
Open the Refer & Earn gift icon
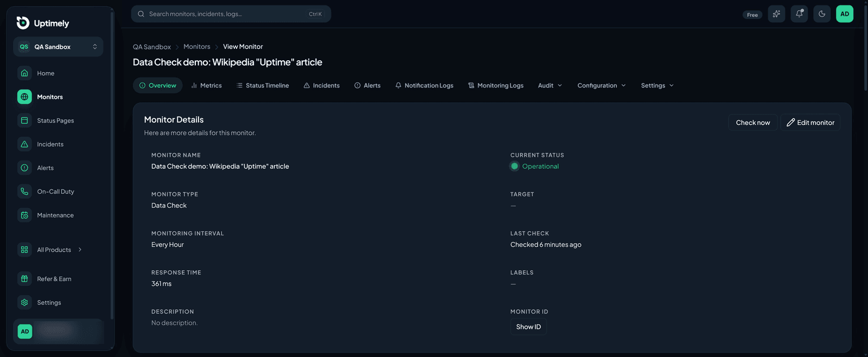pos(24,279)
